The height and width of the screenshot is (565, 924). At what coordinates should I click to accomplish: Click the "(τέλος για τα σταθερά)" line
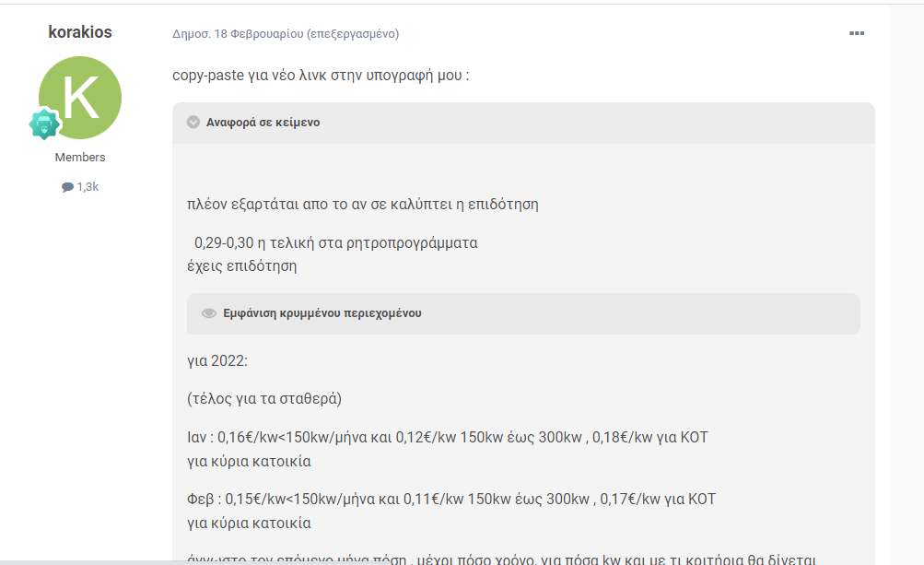264,399
